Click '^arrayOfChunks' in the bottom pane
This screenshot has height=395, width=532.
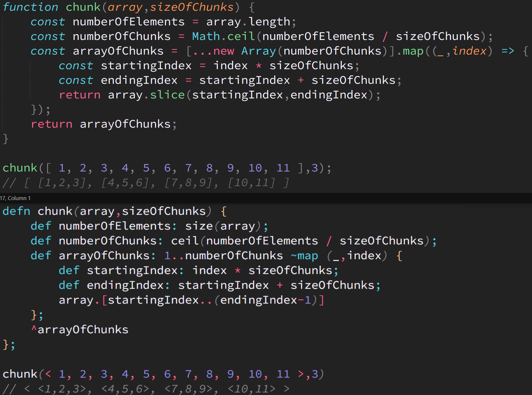click(80, 330)
